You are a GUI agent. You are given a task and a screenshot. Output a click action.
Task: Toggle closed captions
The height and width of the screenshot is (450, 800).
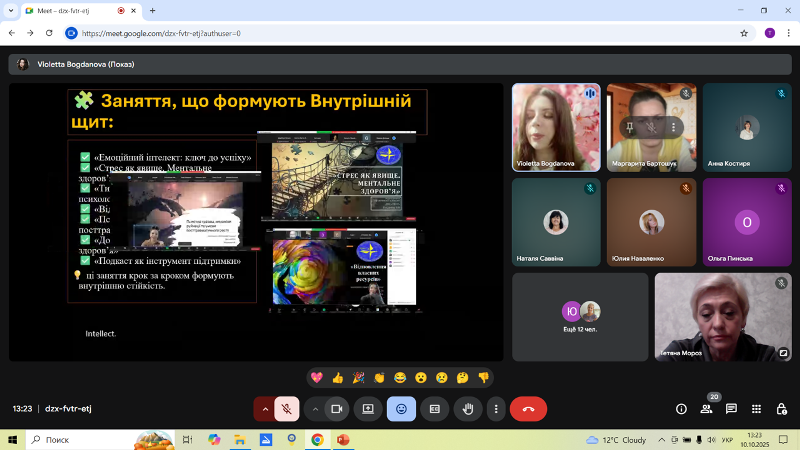(x=434, y=408)
